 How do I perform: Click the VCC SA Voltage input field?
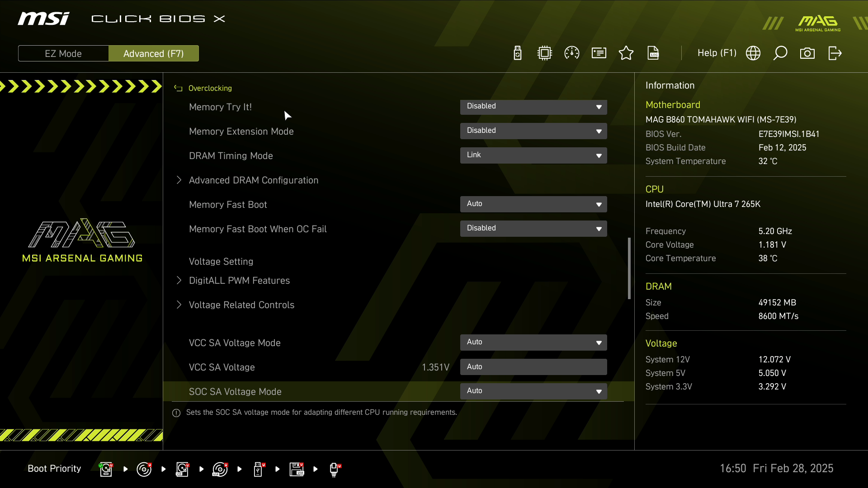(x=533, y=367)
